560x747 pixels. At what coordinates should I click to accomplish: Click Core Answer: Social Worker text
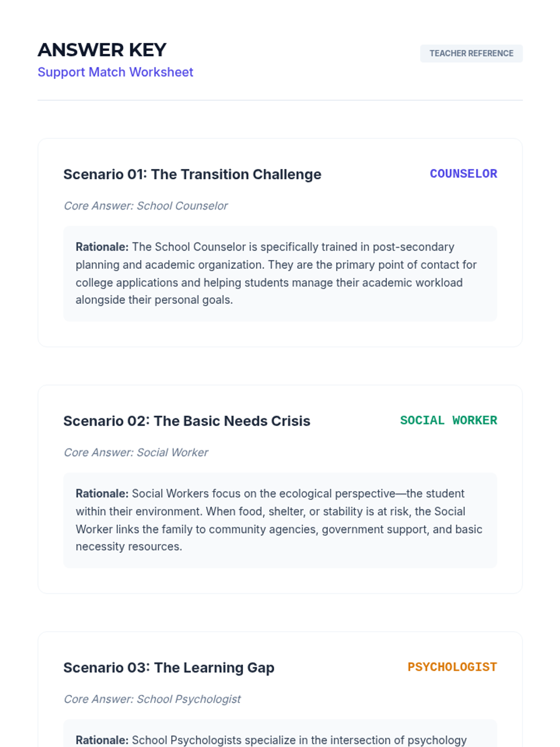pos(136,452)
